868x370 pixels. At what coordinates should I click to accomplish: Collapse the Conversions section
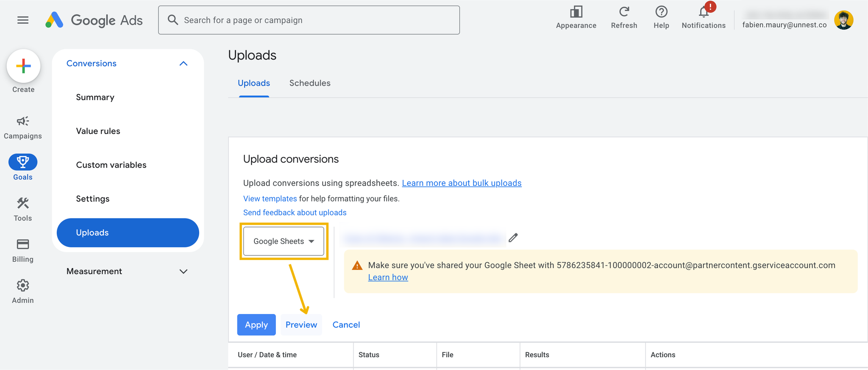tap(183, 64)
